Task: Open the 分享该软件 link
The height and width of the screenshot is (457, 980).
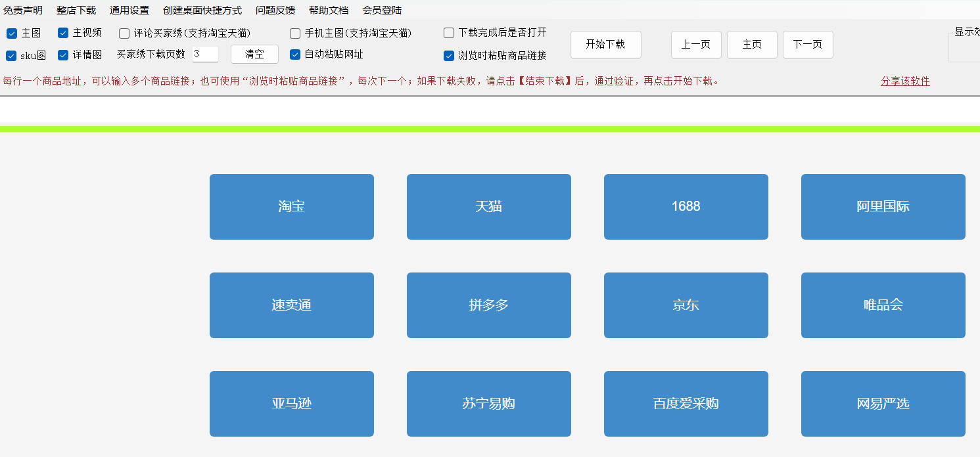Action: [x=905, y=81]
